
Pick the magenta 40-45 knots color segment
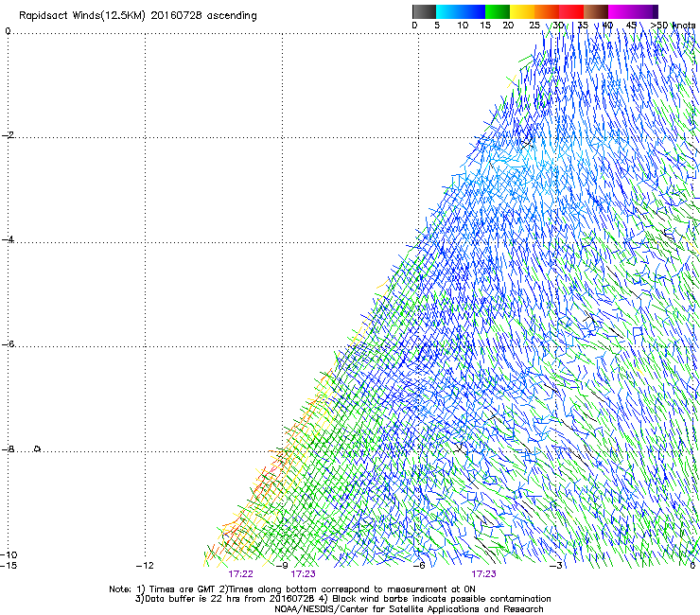click(x=621, y=11)
